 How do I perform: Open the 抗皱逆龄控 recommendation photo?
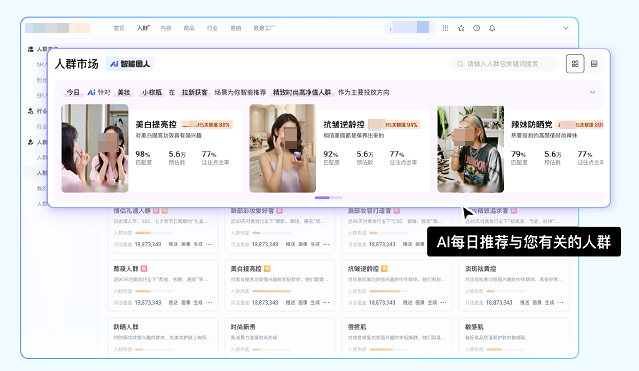pos(282,148)
